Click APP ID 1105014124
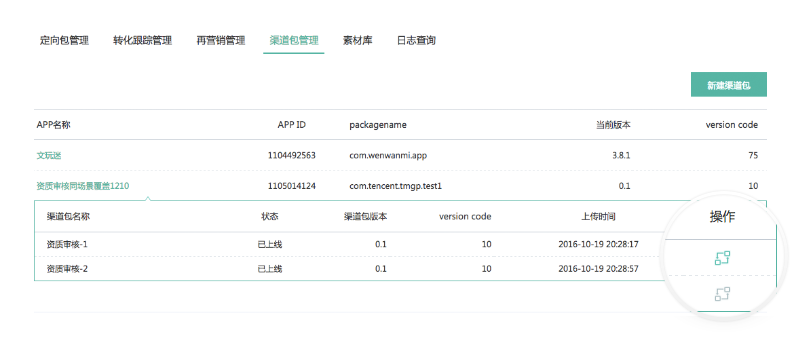Viewport: 790px width, 363px height. (x=292, y=186)
